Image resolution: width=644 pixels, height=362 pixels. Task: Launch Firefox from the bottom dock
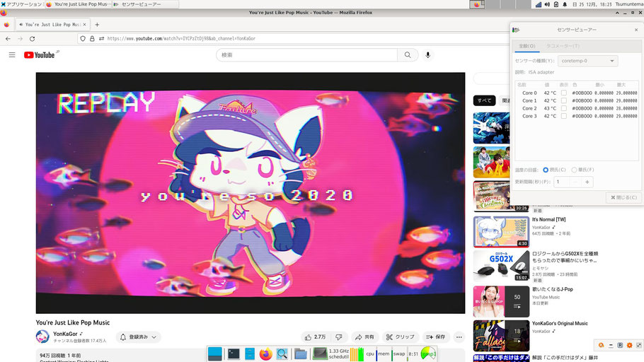(x=265, y=354)
